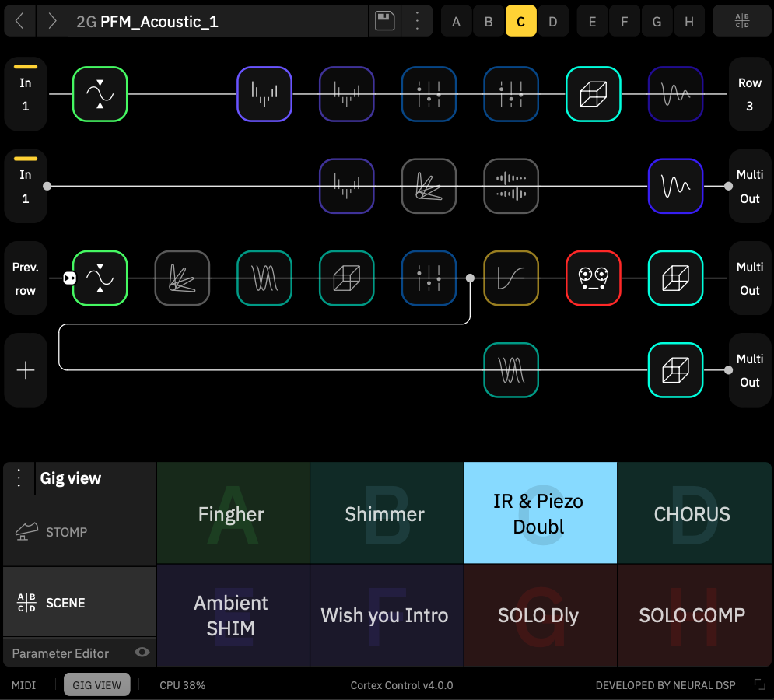The height and width of the screenshot is (700, 774).
Task: Toggle GIG VIEW in the status bar
Action: (96, 685)
